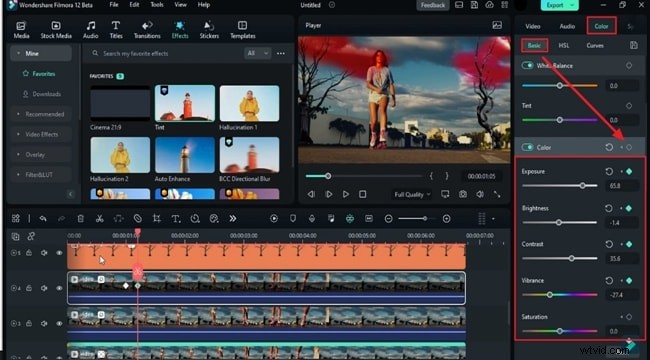Open the player snapshot image icon at top right
Image resolution: width=650 pixels, height=360 pixels.
click(x=497, y=25)
